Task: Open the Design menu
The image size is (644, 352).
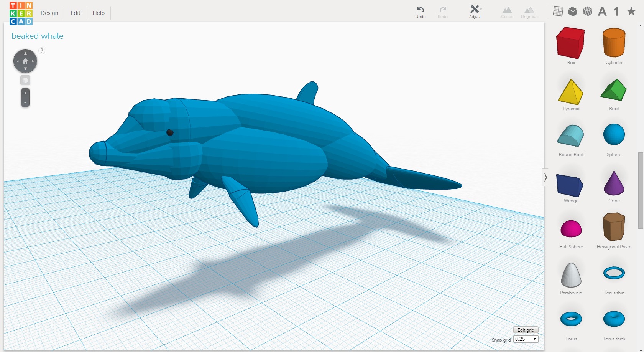Action: click(49, 13)
